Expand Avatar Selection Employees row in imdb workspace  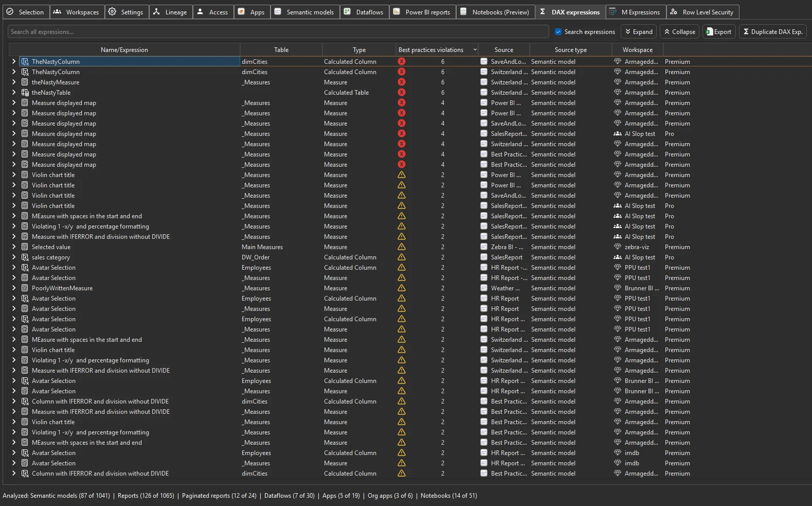click(14, 453)
